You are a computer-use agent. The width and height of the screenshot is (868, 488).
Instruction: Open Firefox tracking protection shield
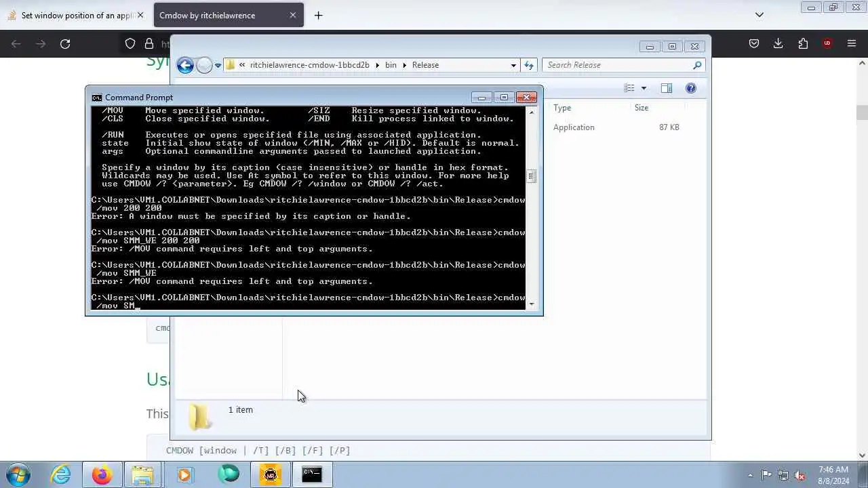click(x=130, y=43)
